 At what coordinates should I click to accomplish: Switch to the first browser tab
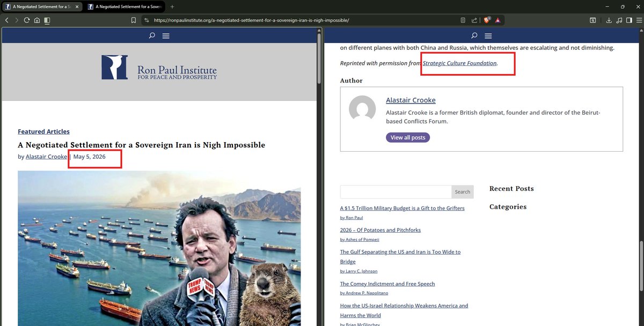coord(42,7)
